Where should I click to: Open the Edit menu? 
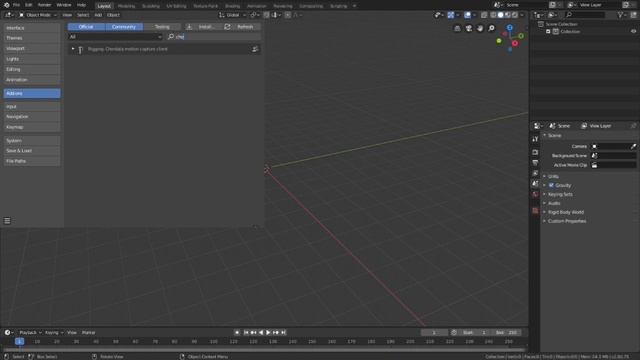click(x=29, y=5)
